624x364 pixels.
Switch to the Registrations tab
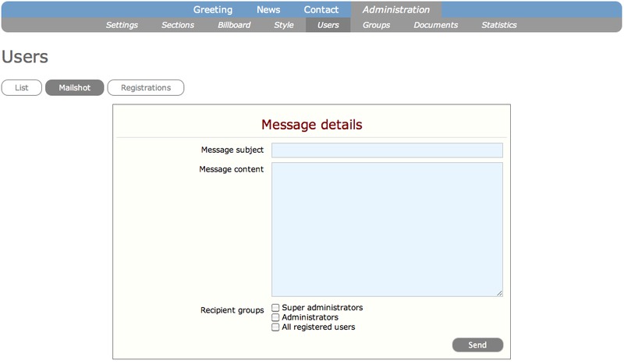click(x=146, y=87)
